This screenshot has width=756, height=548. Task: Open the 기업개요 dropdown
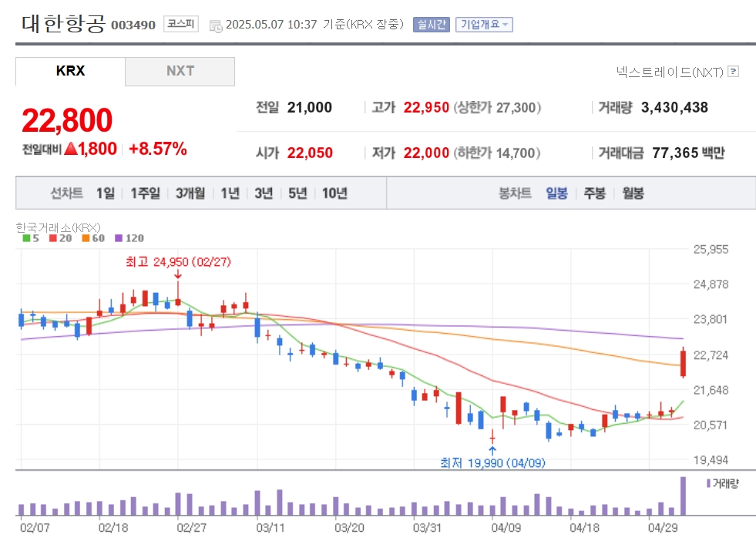coord(484,25)
